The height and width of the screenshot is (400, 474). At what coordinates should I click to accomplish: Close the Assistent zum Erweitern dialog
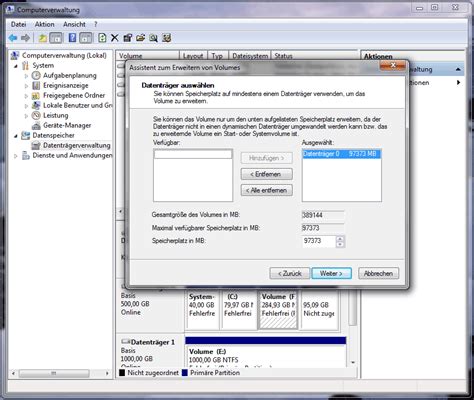click(393, 66)
